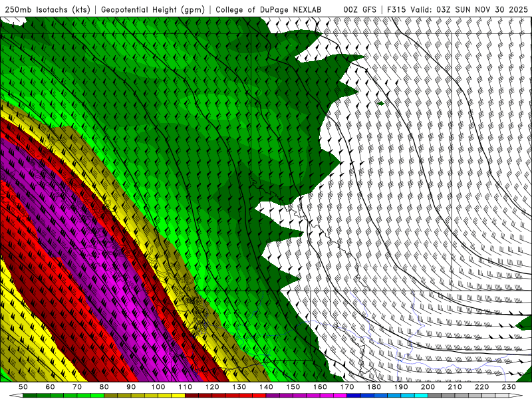The height and width of the screenshot is (399, 532).
Task: Click the "160" color bar label
Action: [x=320, y=387]
